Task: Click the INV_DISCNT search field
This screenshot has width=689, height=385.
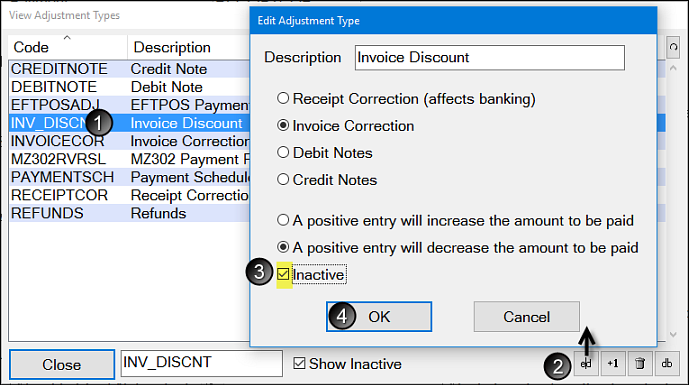Action: pos(202,363)
